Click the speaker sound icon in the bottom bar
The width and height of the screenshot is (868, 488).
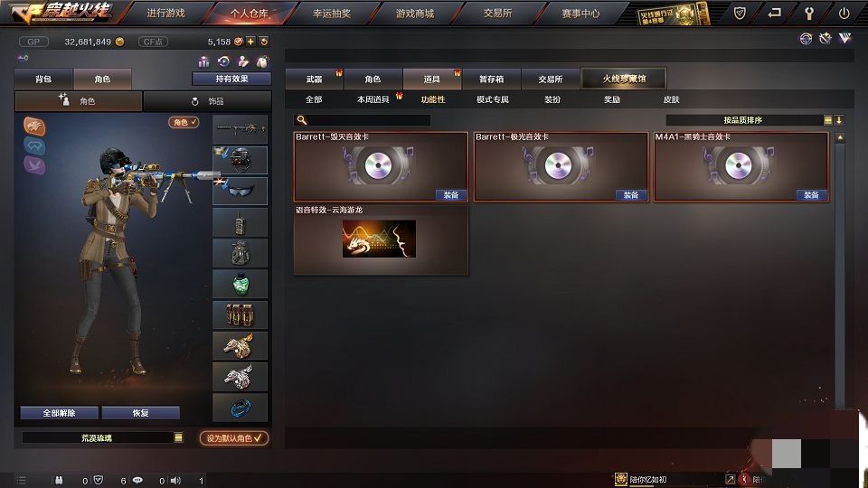click(x=175, y=480)
